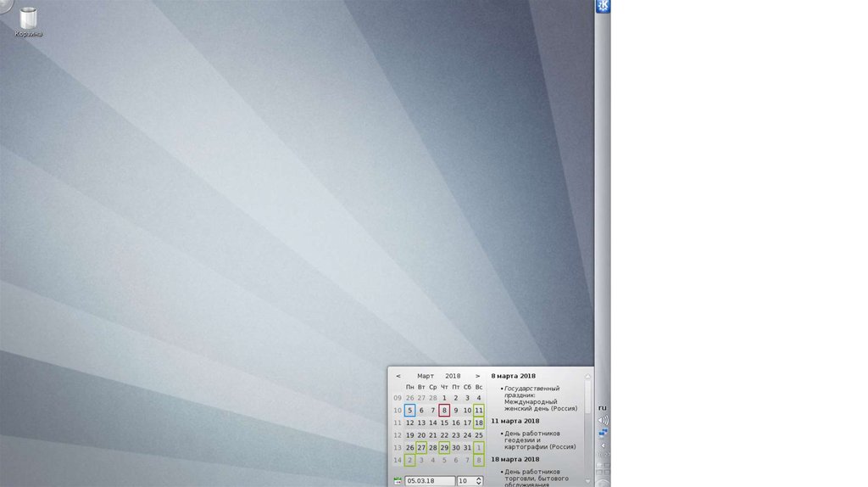
Task: Select date 15 in the calendar
Action: pos(444,423)
